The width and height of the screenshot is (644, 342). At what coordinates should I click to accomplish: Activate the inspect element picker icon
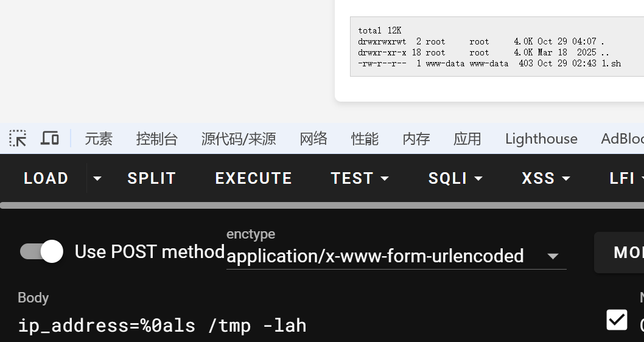[x=18, y=139]
